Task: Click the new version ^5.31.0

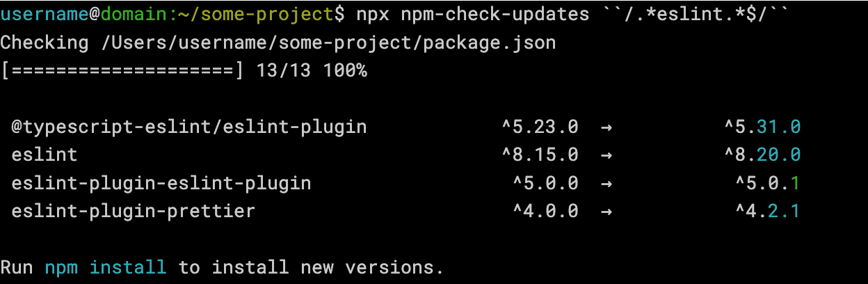Action: pos(762,127)
